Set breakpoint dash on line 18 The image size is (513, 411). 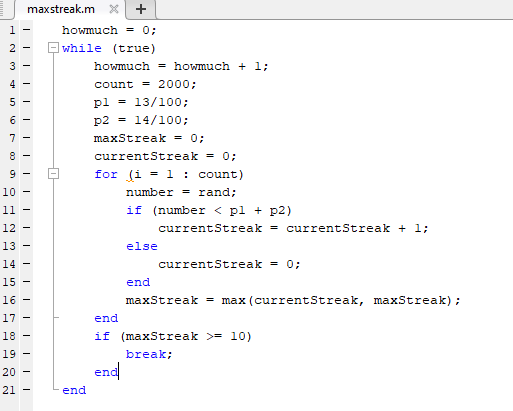click(27, 336)
